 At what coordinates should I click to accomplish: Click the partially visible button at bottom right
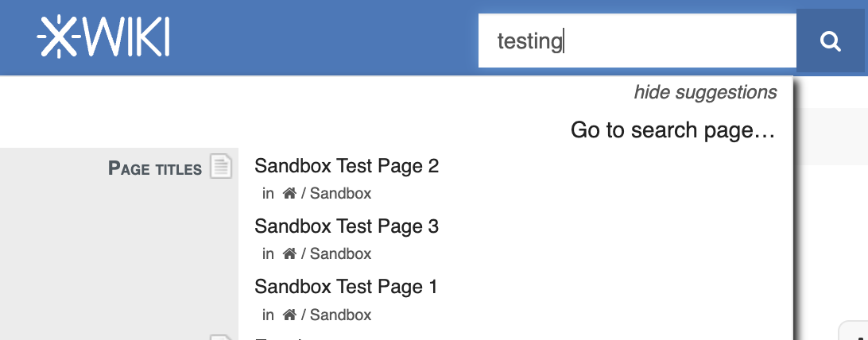[x=854, y=332]
